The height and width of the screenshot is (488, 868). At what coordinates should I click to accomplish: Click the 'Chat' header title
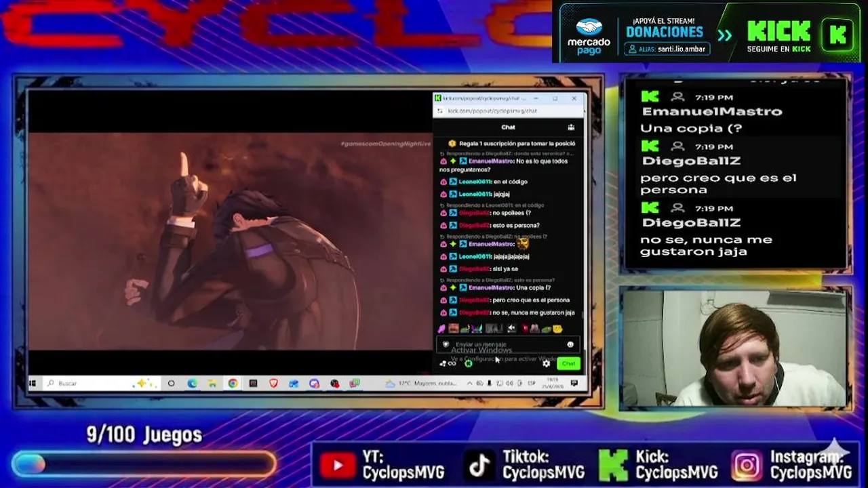point(508,127)
